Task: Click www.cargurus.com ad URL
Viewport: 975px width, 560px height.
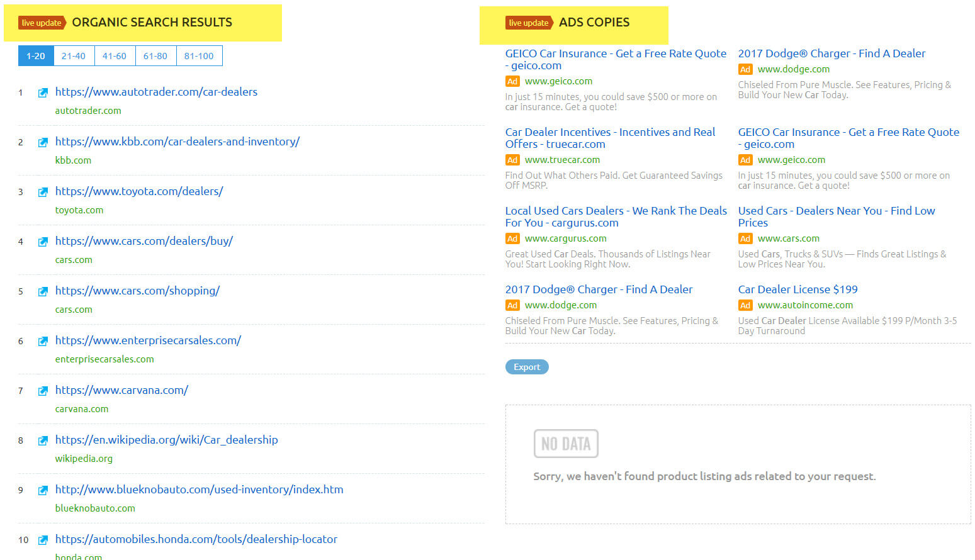Action: (x=565, y=238)
